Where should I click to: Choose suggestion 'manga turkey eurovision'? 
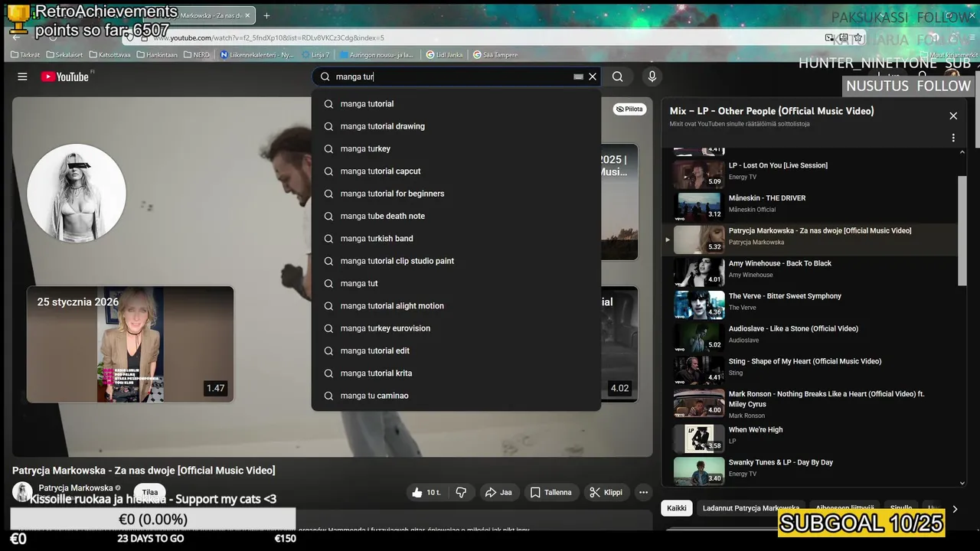point(456,328)
